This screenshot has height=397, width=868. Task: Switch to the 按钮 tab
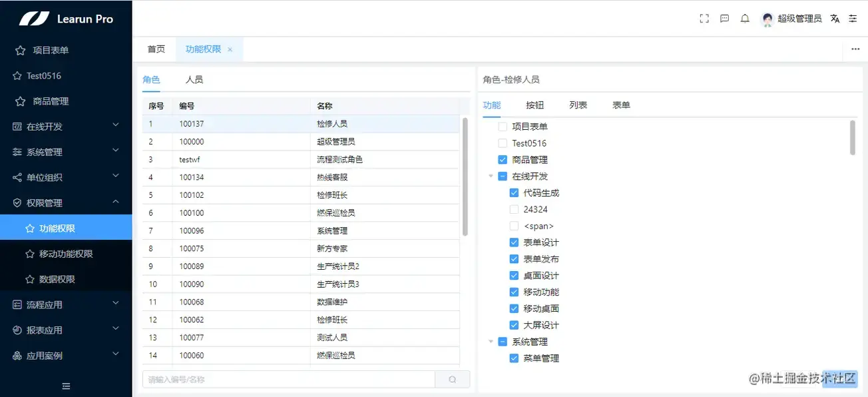click(535, 105)
